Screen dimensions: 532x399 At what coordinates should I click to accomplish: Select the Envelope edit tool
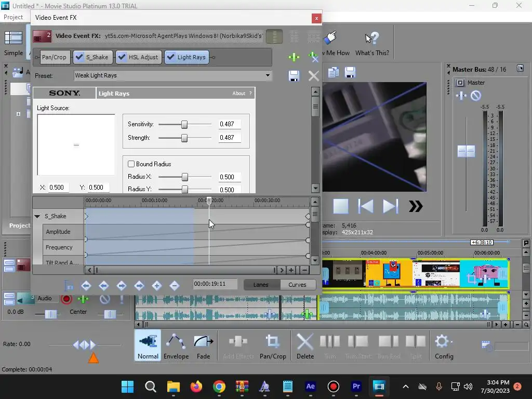pos(176,346)
